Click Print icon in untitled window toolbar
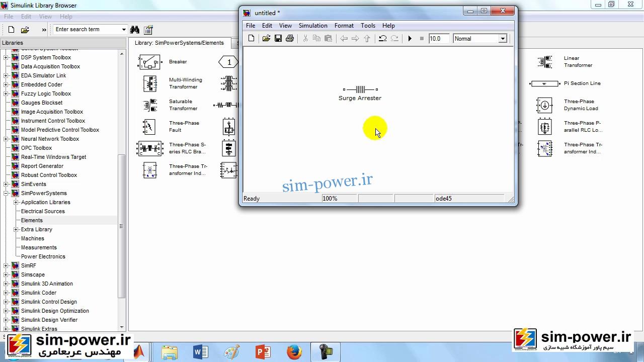Image resolution: width=644 pixels, height=362 pixels. (290, 39)
